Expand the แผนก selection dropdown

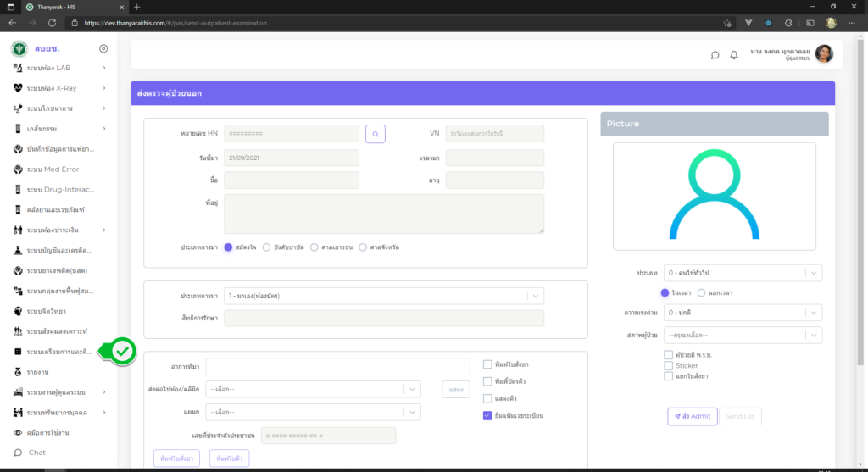click(x=313, y=412)
